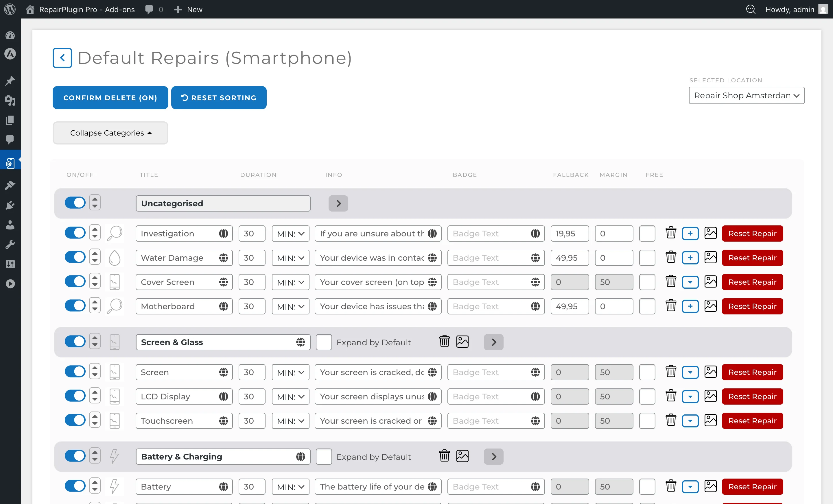Click the trash icon for Investigation repair

point(671,233)
